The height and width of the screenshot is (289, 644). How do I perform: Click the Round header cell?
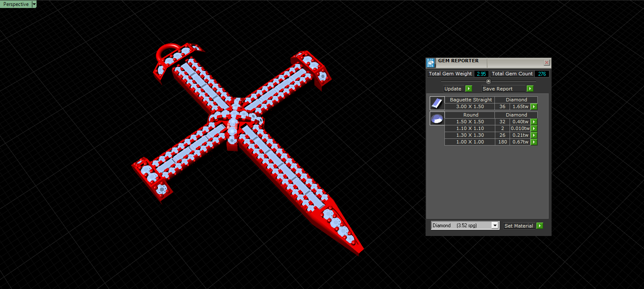click(471, 115)
